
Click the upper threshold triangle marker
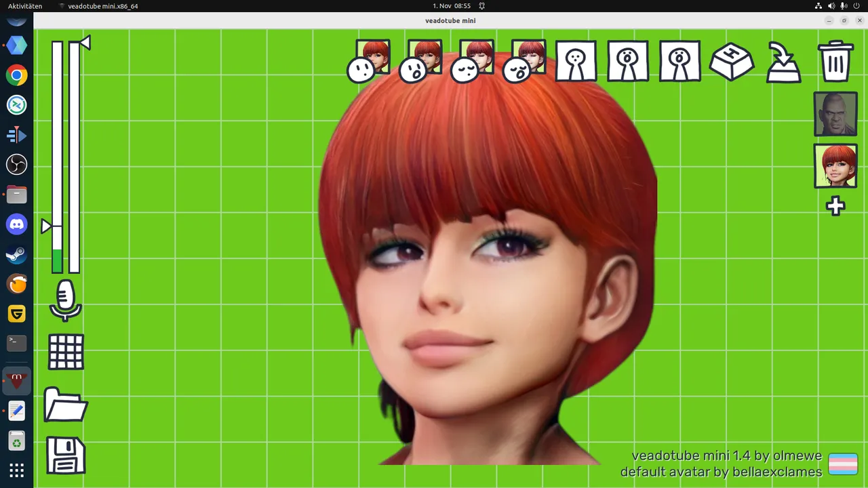(x=85, y=43)
